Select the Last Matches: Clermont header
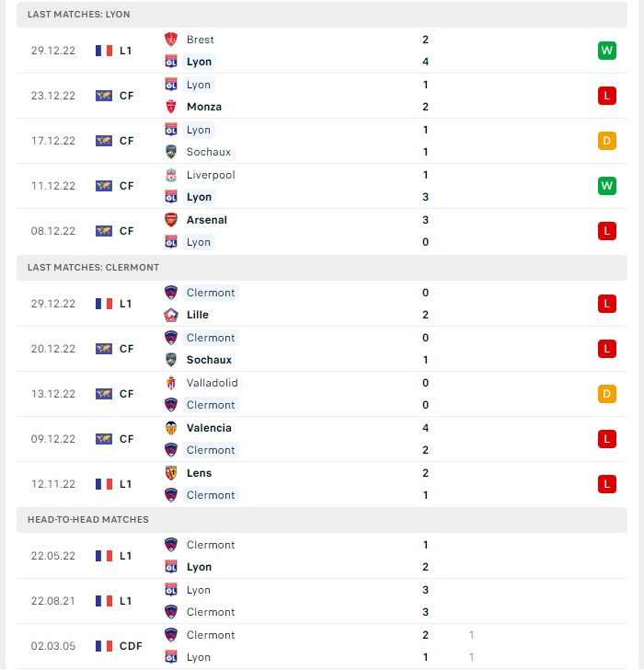The image size is (644, 670). click(322, 268)
